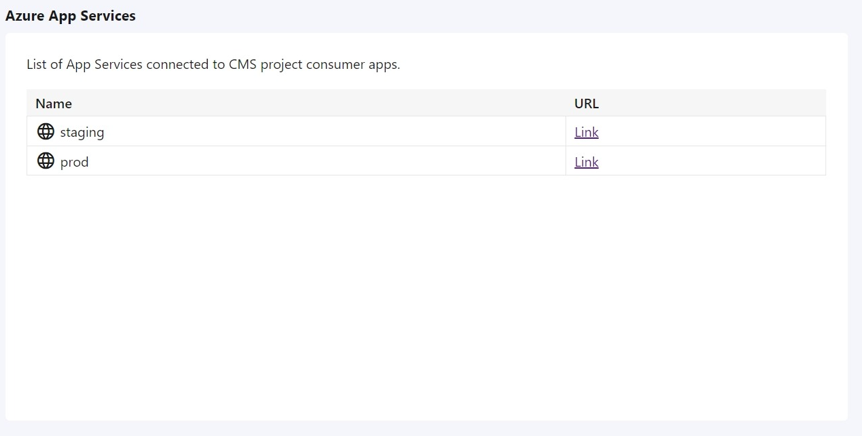Click the Name column header

(x=54, y=103)
